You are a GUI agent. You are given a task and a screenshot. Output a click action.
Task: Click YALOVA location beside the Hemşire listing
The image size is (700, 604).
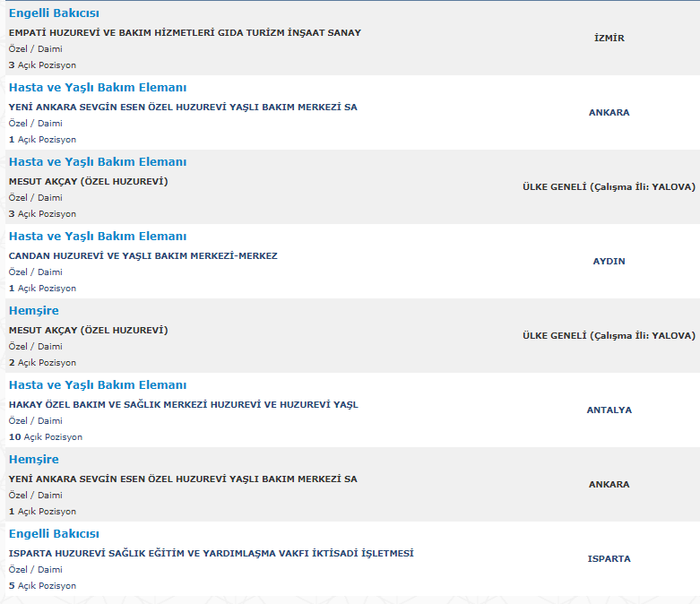tap(609, 336)
